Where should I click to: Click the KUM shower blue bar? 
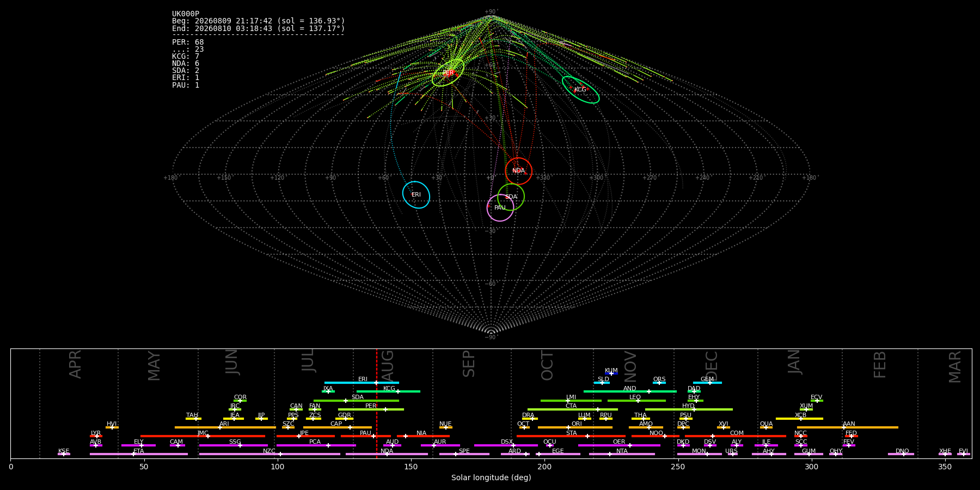click(611, 373)
